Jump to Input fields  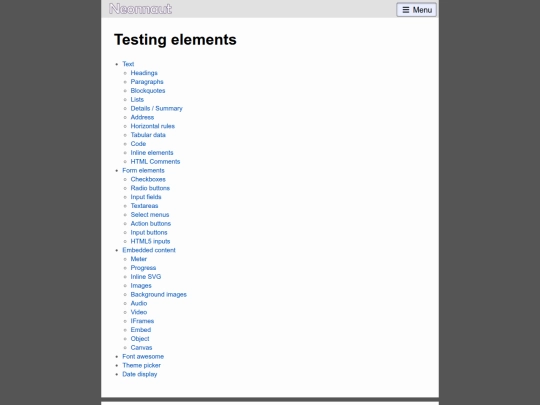(146, 197)
